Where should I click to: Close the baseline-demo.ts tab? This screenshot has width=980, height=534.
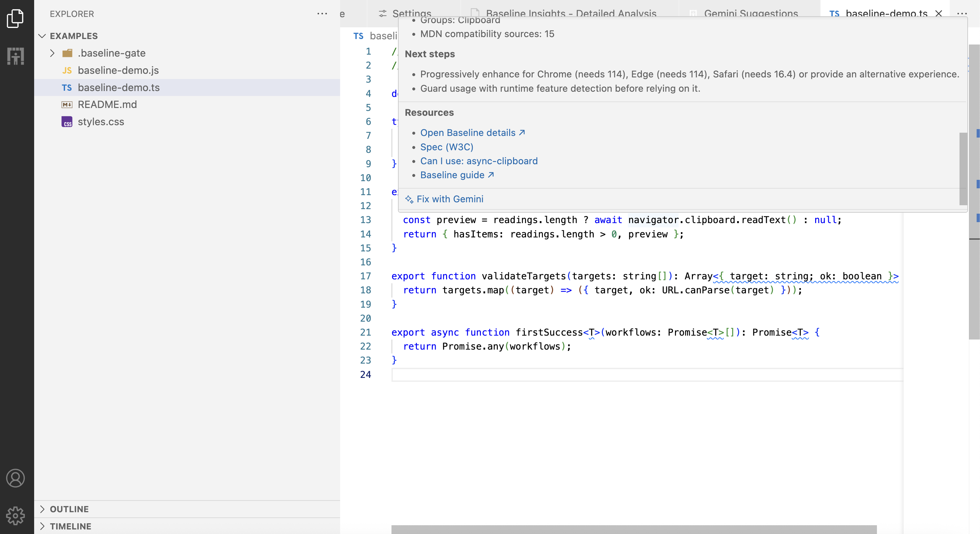tap(938, 14)
